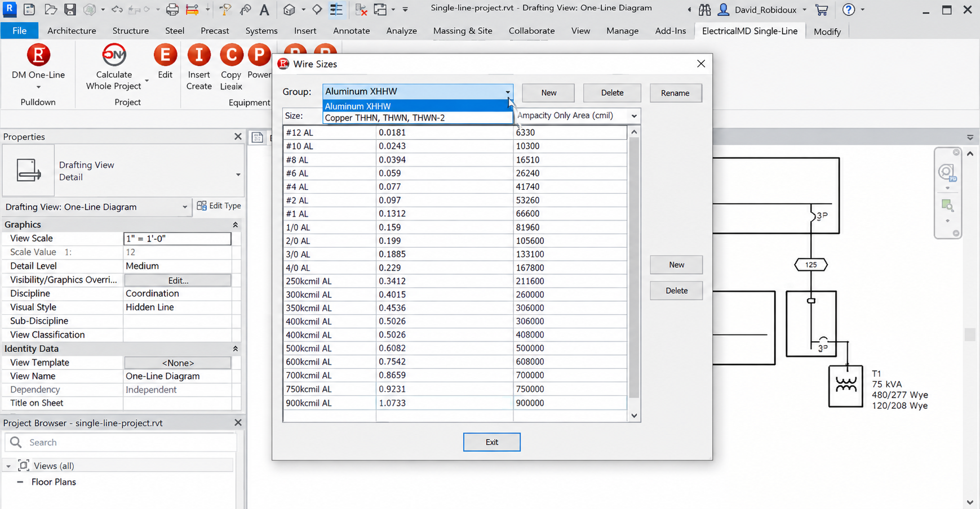The width and height of the screenshot is (980, 509).
Task: Click the Open folder icon in quick access toolbar
Action: coord(51,10)
